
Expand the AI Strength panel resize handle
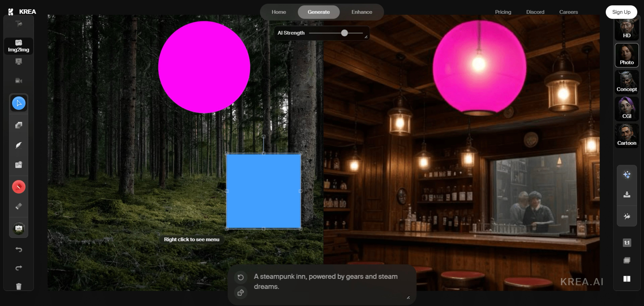coord(366,37)
